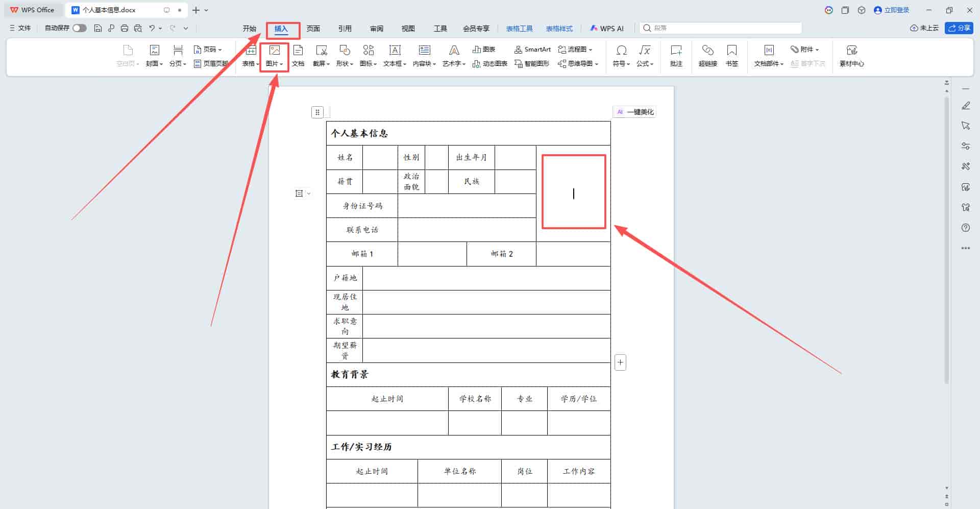980x509 pixels.
Task: Click the 未上云 cloud status button
Action: 924,28
